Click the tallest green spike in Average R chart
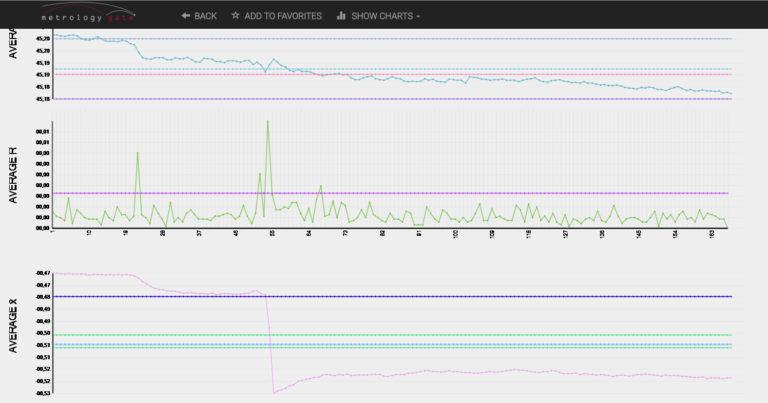768x403 pixels. [268, 122]
